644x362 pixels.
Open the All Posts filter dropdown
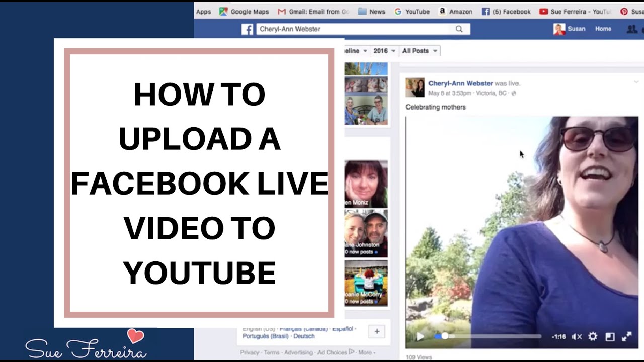point(420,51)
